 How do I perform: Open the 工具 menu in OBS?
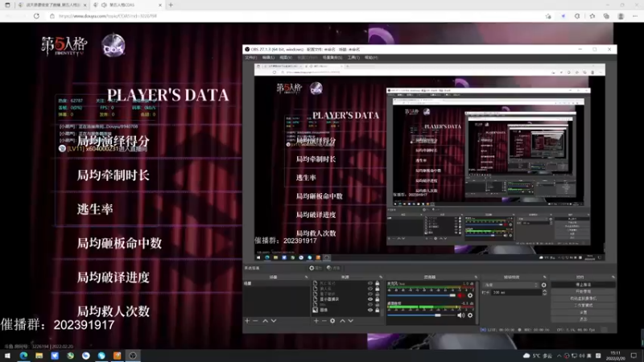click(353, 57)
